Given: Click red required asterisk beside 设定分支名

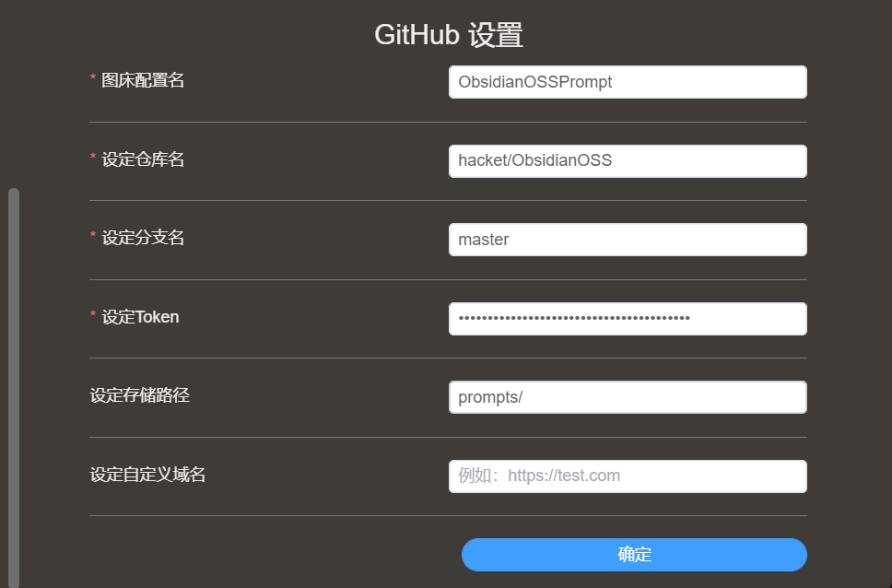Looking at the screenshot, I should pos(93,234).
